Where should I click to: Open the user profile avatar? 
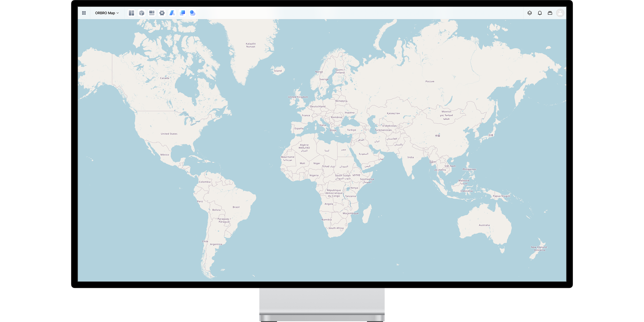pos(560,13)
